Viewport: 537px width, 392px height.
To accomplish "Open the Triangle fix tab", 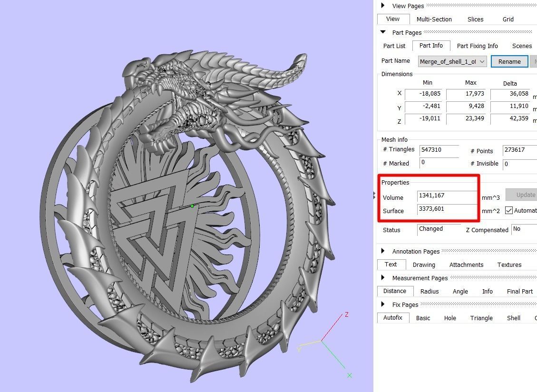I will tap(481, 318).
